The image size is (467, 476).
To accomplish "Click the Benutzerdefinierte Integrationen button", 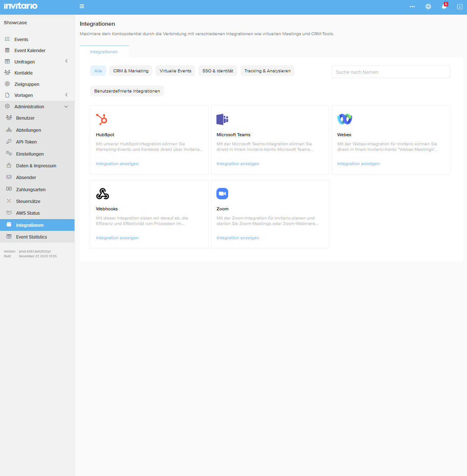I will click(x=127, y=91).
